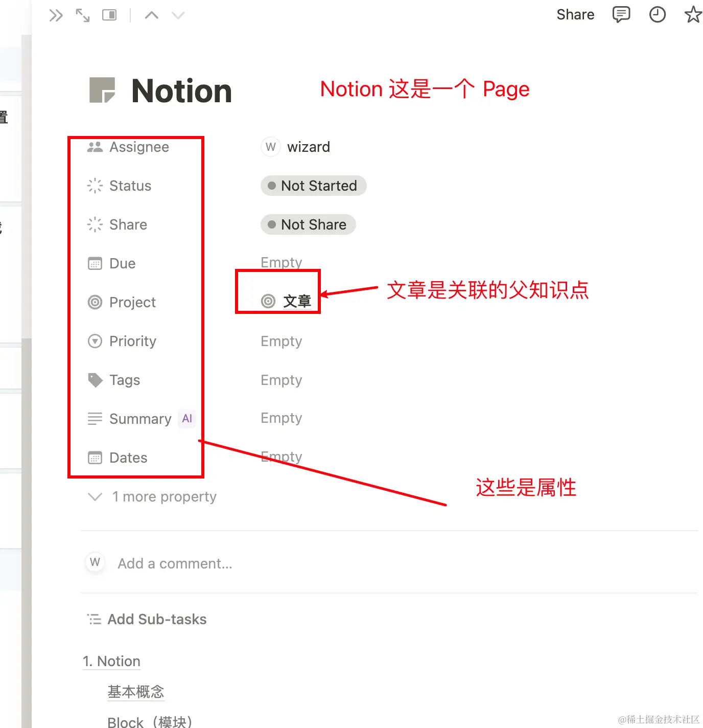This screenshot has height=728, width=703.
Task: Click the Project target icon
Action: 95,302
